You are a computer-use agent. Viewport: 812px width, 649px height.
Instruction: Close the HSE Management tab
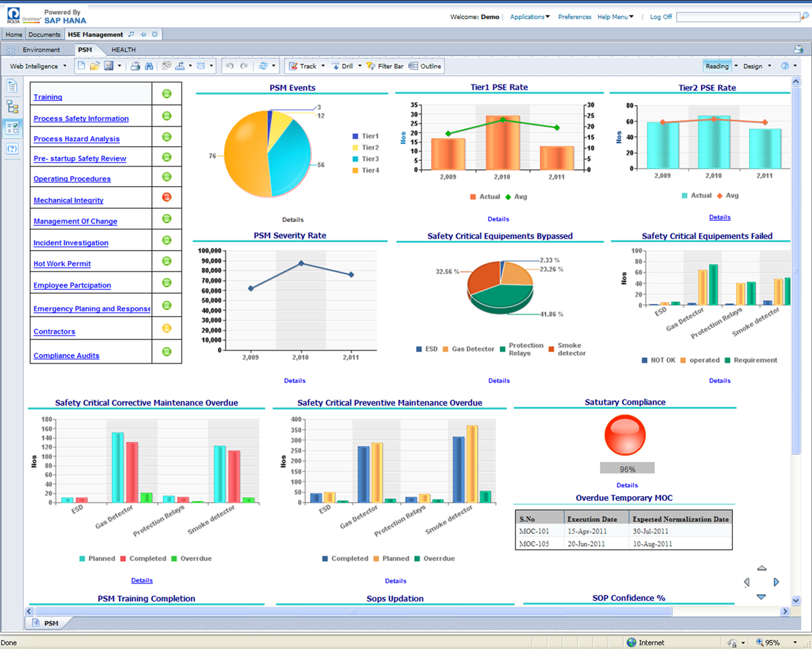[x=155, y=35]
